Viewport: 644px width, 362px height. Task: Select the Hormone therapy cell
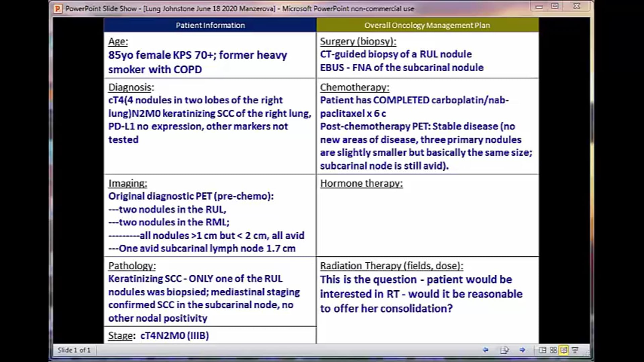click(362, 183)
